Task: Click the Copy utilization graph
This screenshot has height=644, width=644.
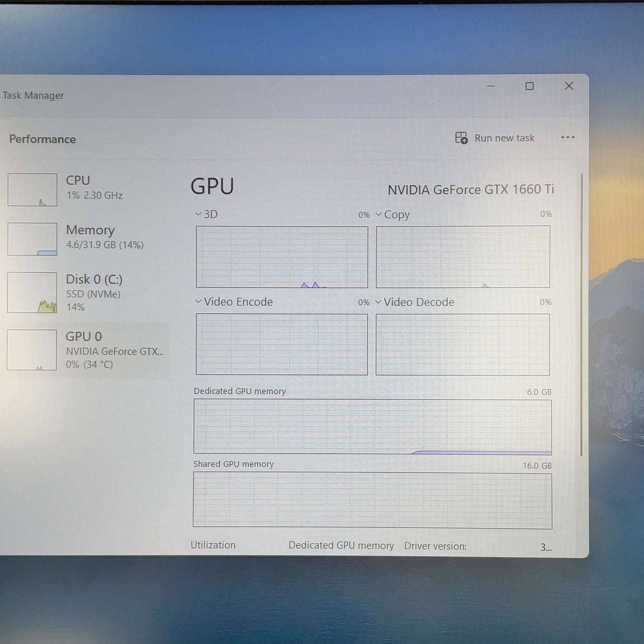Action: [x=463, y=257]
